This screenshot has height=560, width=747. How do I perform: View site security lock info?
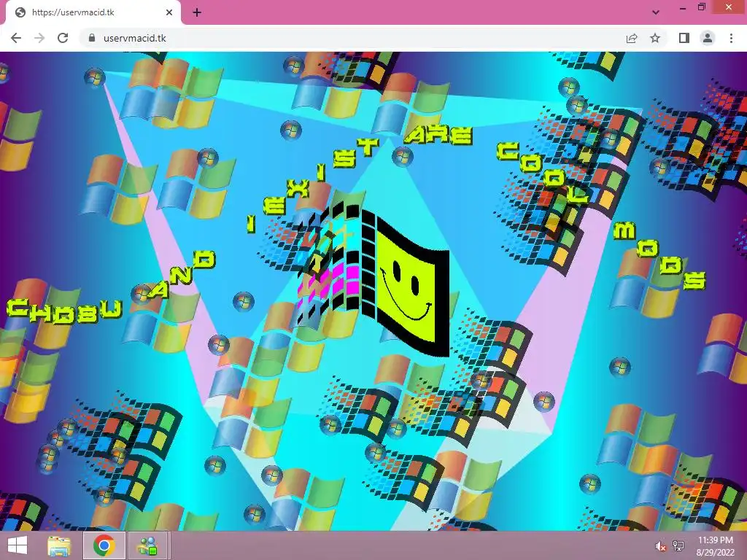point(92,38)
